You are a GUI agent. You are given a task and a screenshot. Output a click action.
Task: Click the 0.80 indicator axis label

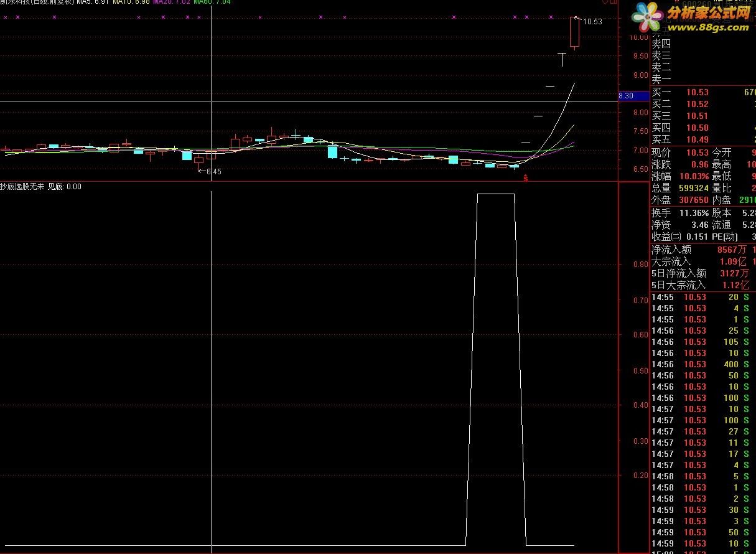[x=640, y=265]
